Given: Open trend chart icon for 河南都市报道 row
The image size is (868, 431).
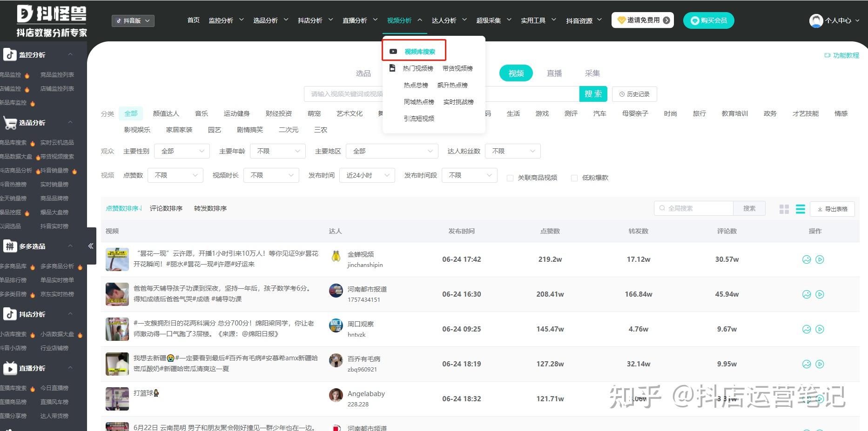Looking at the screenshot, I should (807, 294).
